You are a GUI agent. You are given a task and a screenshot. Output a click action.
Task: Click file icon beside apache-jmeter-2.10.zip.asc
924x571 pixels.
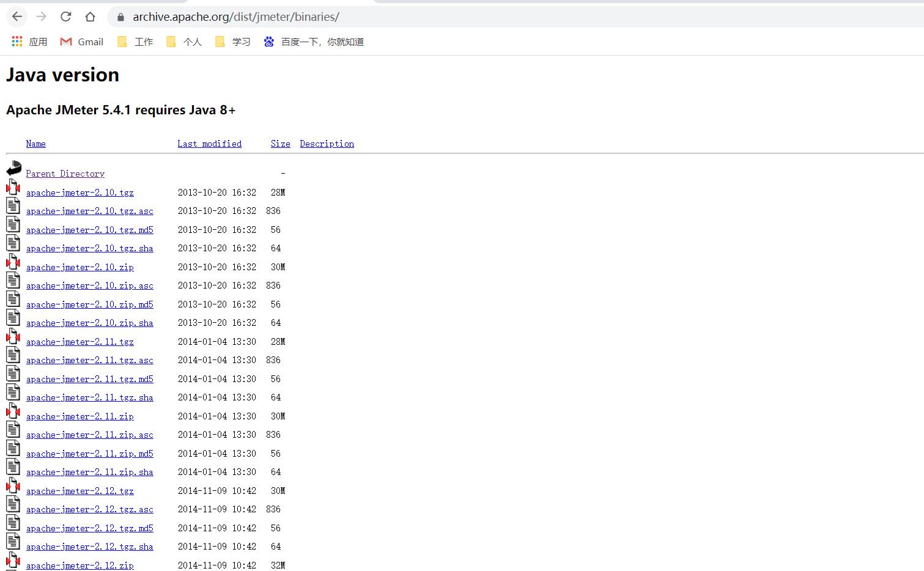tap(13, 280)
